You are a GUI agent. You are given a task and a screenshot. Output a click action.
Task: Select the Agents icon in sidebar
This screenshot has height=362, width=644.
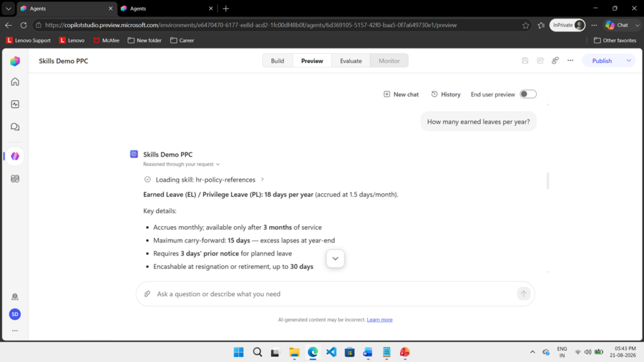point(15,156)
